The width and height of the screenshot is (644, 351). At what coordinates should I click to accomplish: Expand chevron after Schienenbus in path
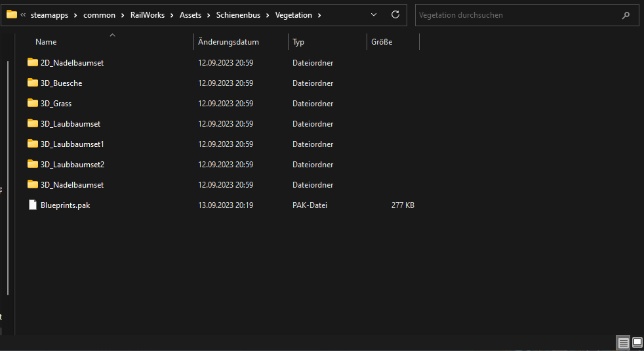point(268,15)
